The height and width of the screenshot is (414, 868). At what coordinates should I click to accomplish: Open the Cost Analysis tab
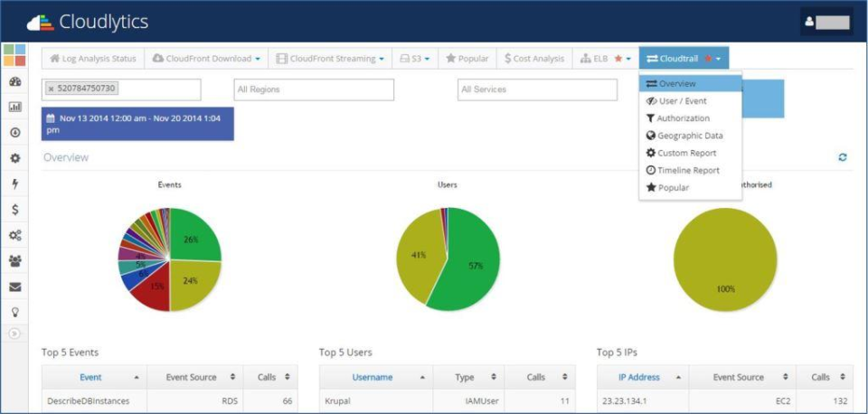534,58
